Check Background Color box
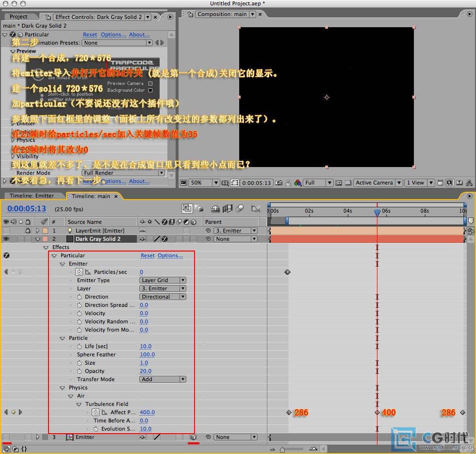The width and height of the screenshot is (476, 454). tap(150, 90)
